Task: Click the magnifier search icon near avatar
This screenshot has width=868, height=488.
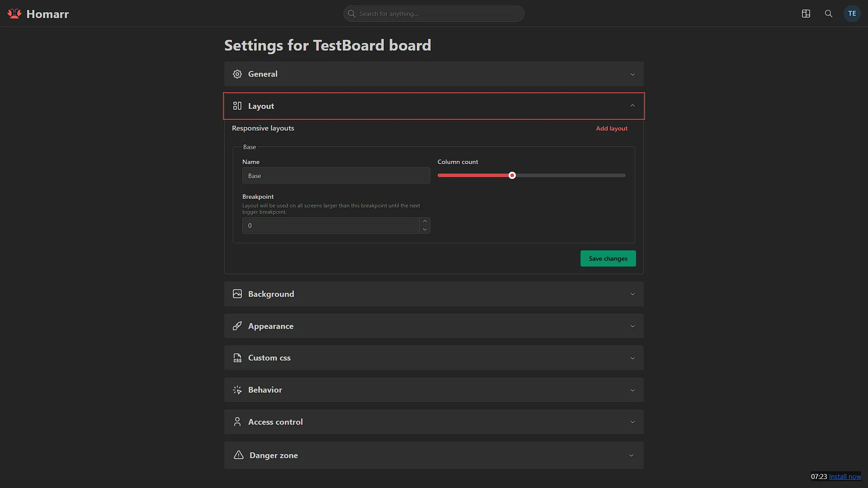Action: click(x=829, y=14)
